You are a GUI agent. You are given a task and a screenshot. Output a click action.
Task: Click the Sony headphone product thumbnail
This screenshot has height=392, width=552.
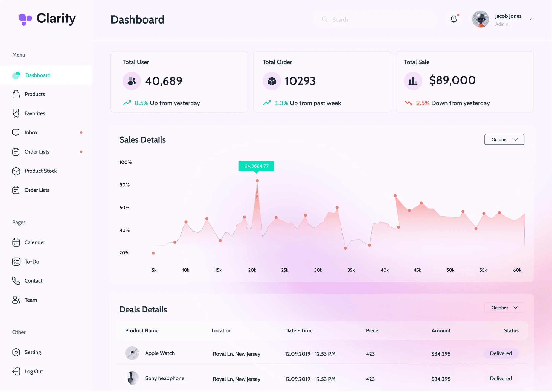pos(132,378)
